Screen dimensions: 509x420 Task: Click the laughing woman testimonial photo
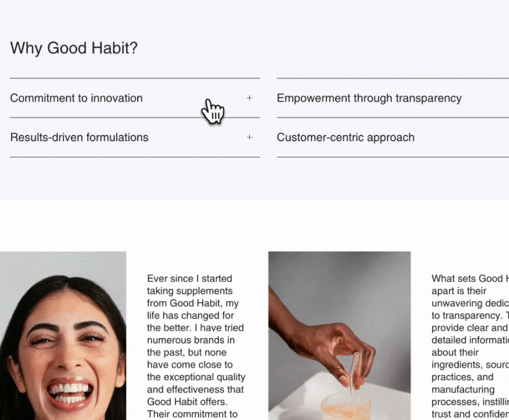tap(63, 335)
